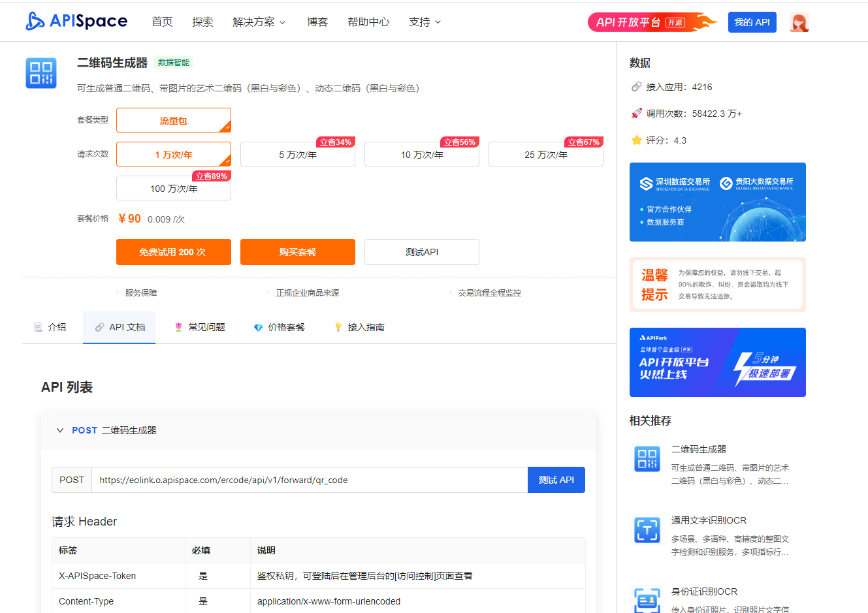Click the API request URL field
This screenshot has width=868, height=613.
[310, 480]
